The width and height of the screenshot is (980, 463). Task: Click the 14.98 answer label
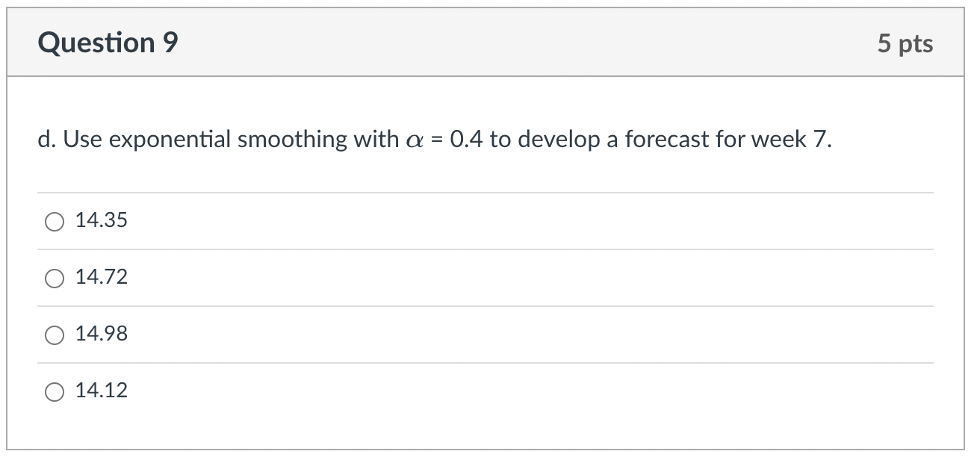[x=101, y=335]
